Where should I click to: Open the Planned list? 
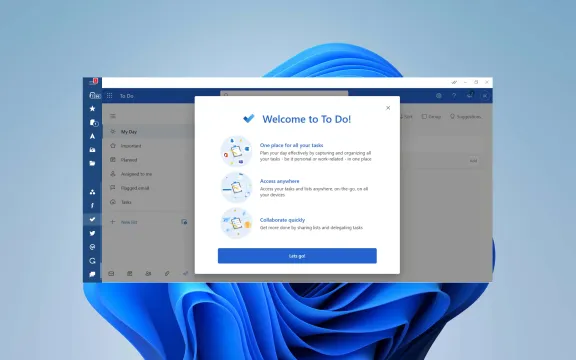click(x=148, y=160)
